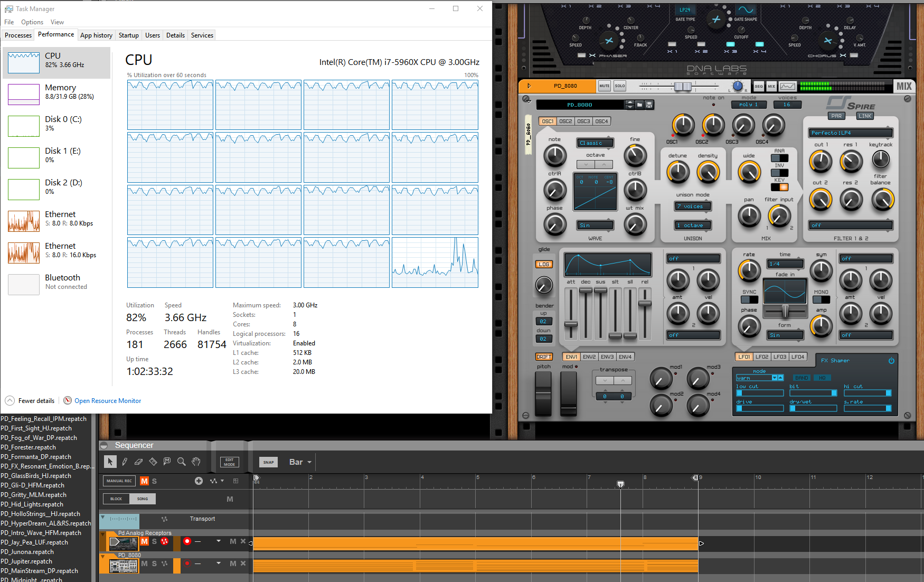Image resolution: width=924 pixels, height=582 pixels.
Task: Switch to the Processes tab in Task Manager
Action: pos(18,35)
